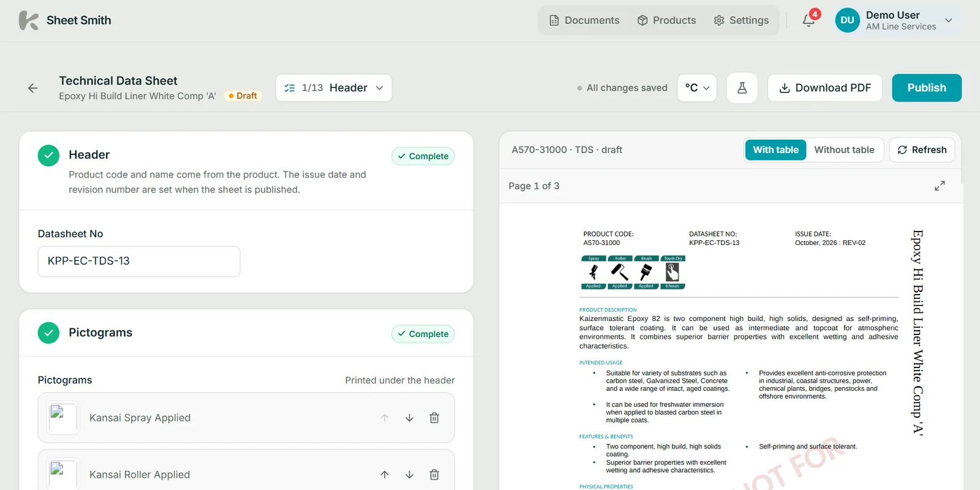Click the Printed under the header note
Viewport: 980px width, 490px height.
coord(400,380)
